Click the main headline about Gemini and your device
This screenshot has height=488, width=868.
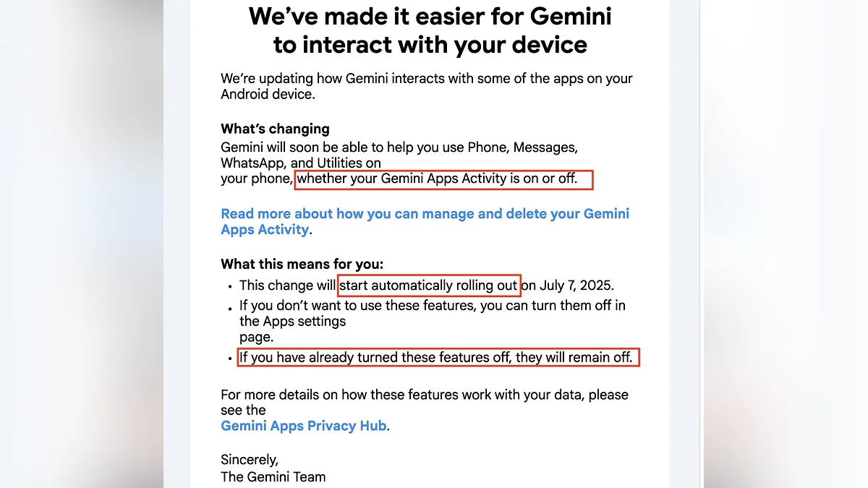[430, 30]
